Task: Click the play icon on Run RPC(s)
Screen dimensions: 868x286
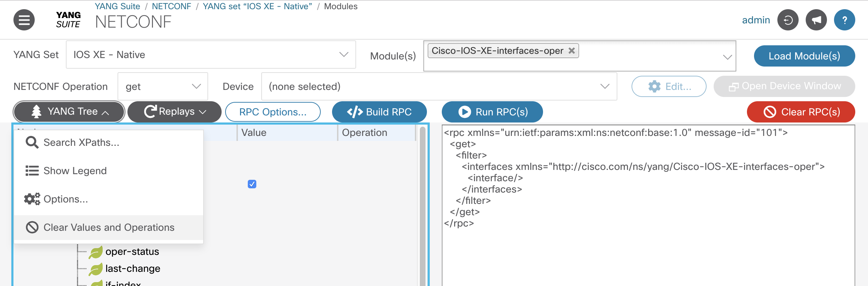Action: [464, 112]
